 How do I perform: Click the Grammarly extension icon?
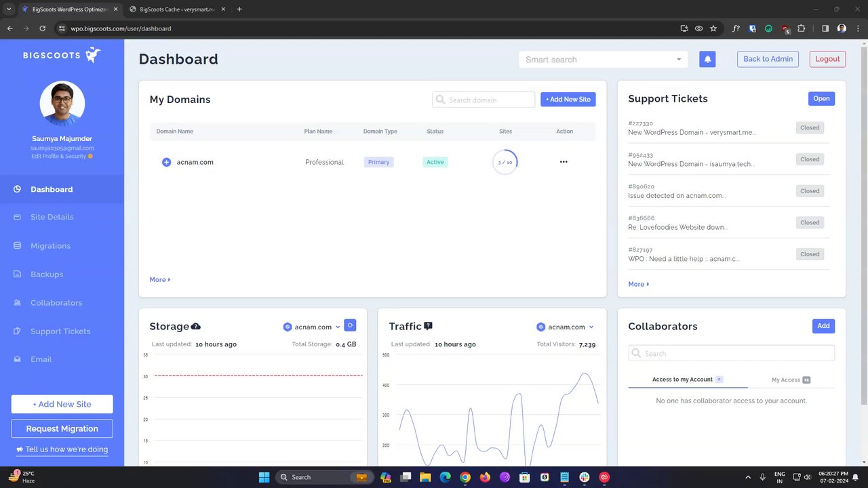tap(768, 28)
